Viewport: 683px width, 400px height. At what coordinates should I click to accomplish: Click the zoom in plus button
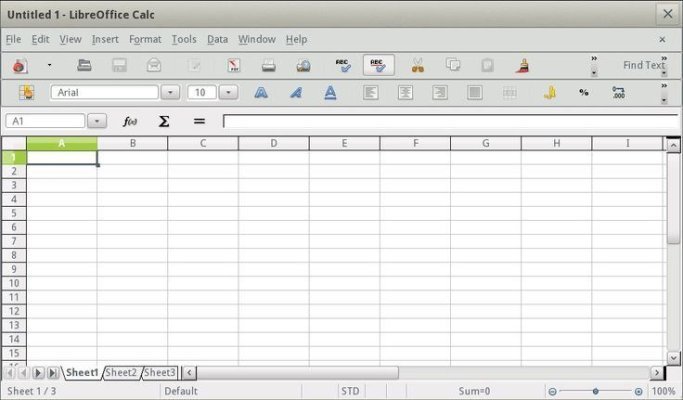(638, 391)
